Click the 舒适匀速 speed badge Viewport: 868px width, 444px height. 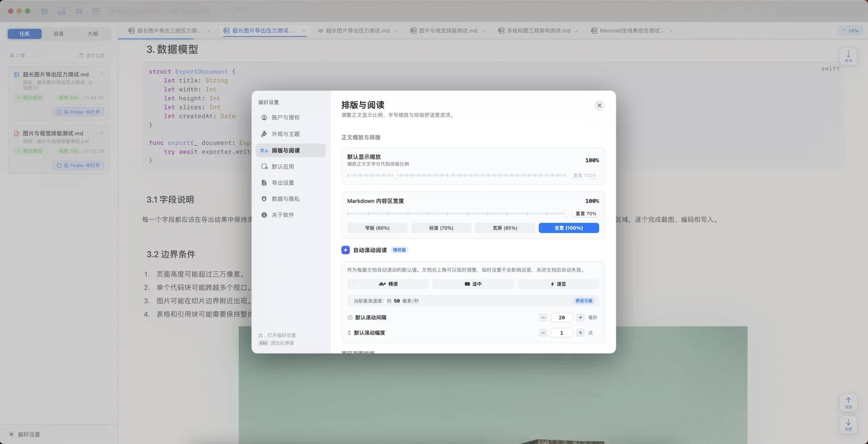[584, 301]
